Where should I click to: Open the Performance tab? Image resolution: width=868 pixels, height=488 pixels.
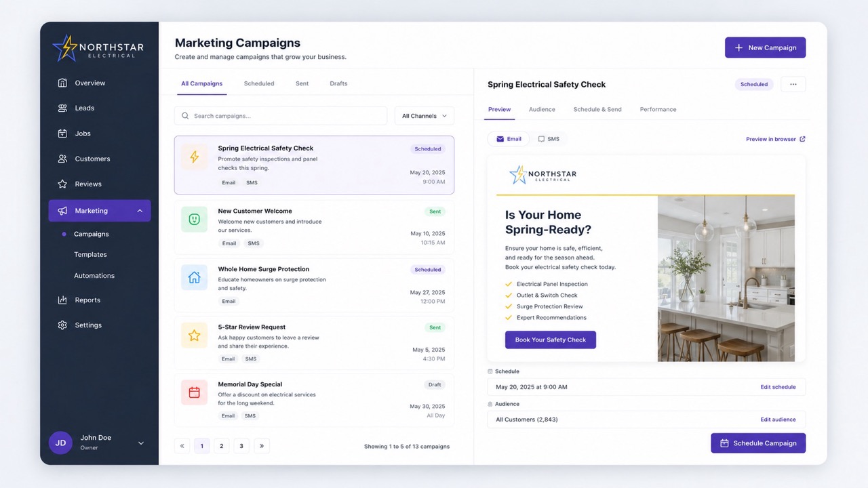click(x=658, y=109)
